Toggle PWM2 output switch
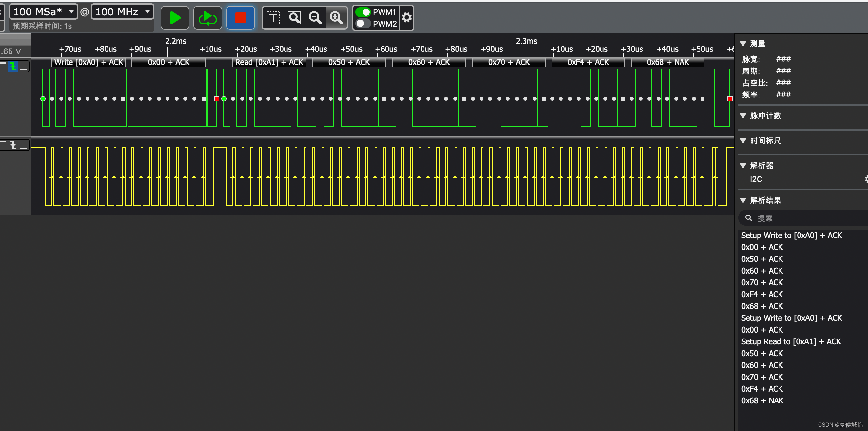Viewport: 868px width, 431px height. (363, 23)
